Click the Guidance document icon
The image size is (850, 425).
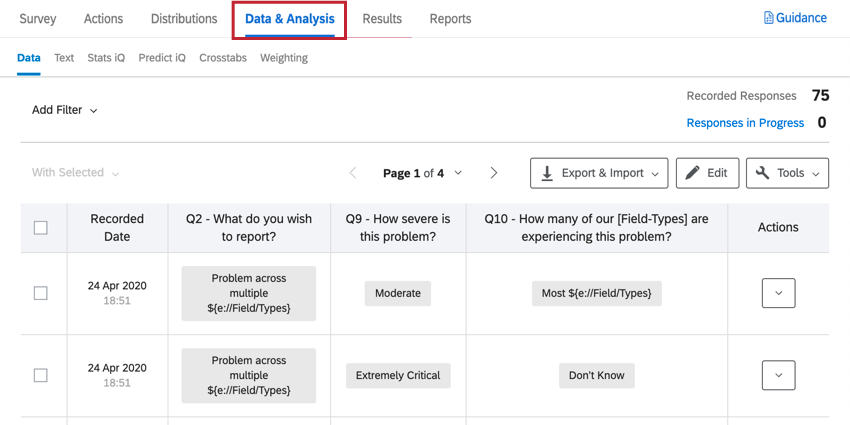click(x=769, y=18)
